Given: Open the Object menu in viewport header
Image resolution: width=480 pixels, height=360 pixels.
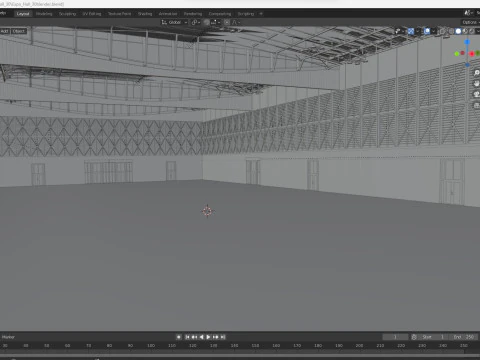Looking at the screenshot, I should [x=19, y=31].
